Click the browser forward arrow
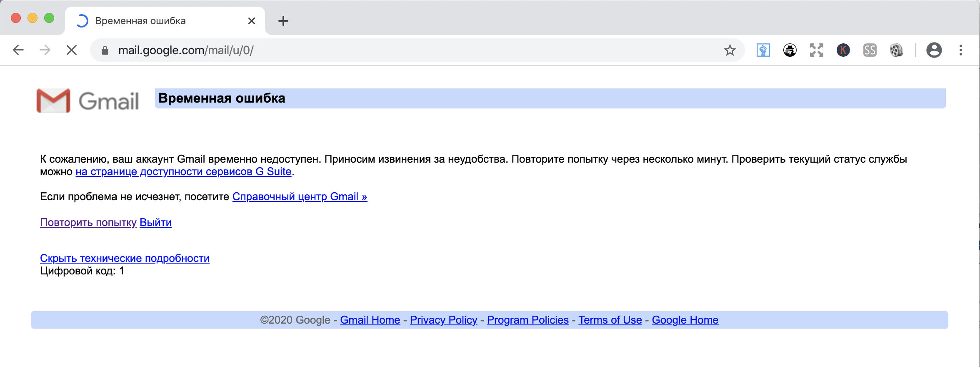This screenshot has height=367, width=980. coord(45,50)
